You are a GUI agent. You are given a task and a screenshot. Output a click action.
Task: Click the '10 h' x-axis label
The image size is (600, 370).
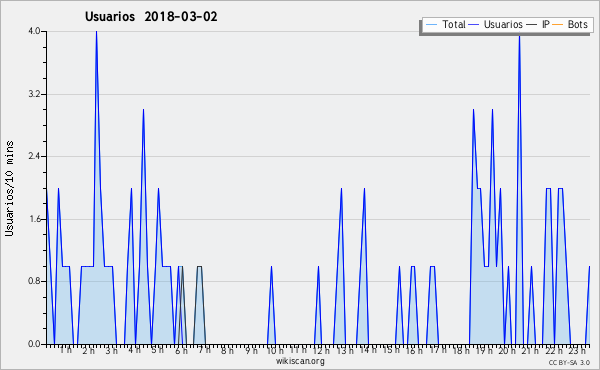coord(275,351)
